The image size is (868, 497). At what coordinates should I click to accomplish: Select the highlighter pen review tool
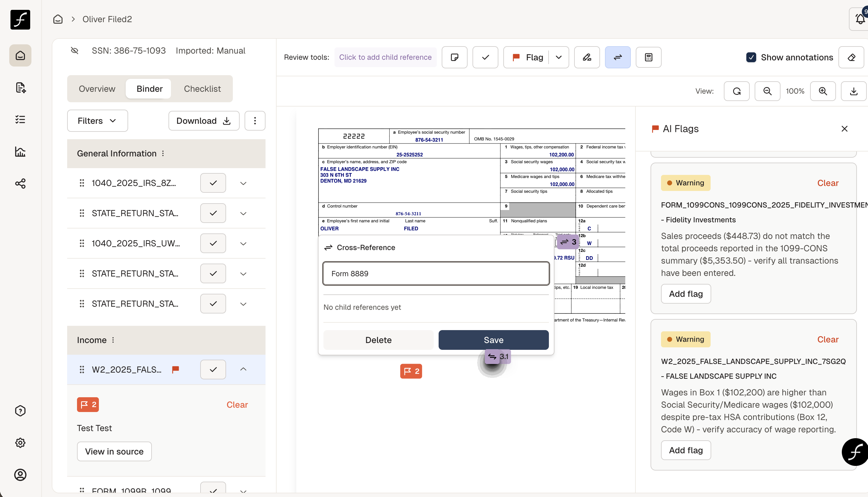click(587, 57)
